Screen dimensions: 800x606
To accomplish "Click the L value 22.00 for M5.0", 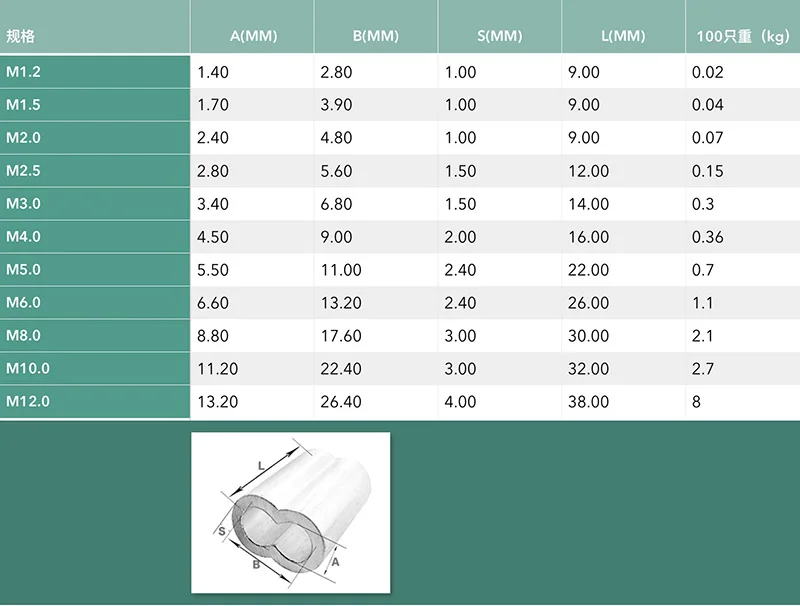I will [589, 270].
